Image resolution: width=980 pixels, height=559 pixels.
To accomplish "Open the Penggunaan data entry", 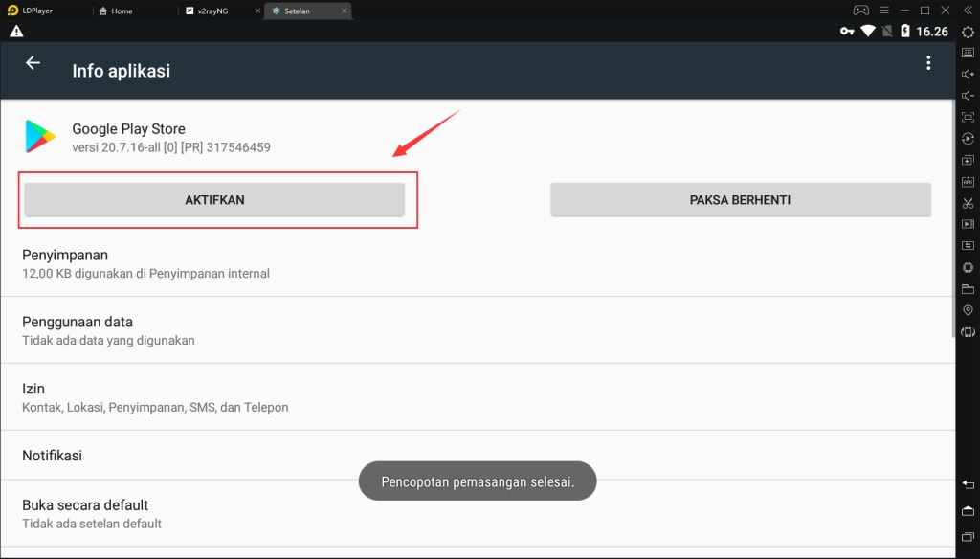I will (478, 330).
